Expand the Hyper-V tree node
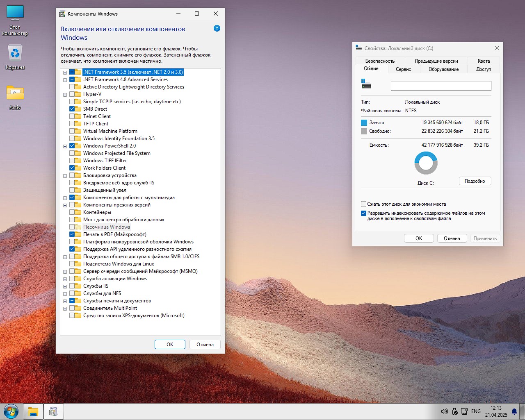The image size is (525, 420). [65, 95]
